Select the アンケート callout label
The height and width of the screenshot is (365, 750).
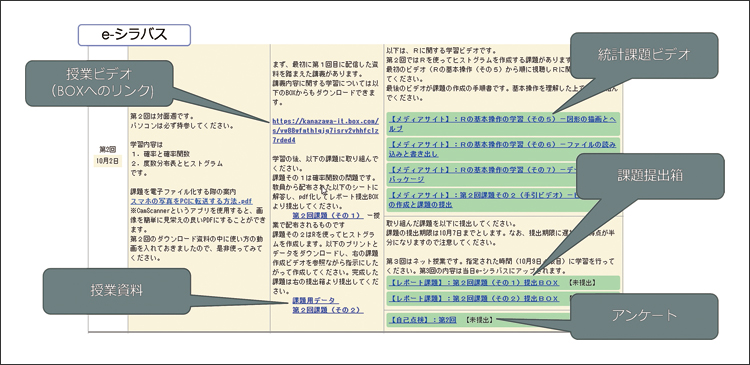pos(644,316)
